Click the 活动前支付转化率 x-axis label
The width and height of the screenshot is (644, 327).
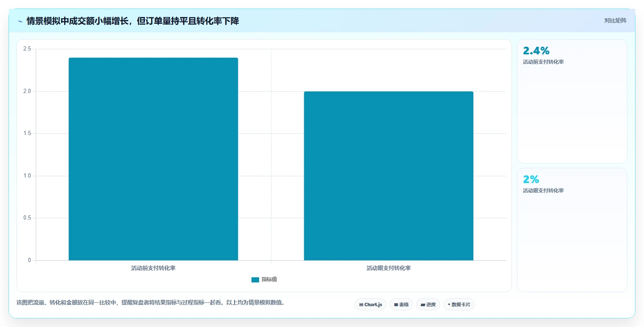[x=153, y=268]
